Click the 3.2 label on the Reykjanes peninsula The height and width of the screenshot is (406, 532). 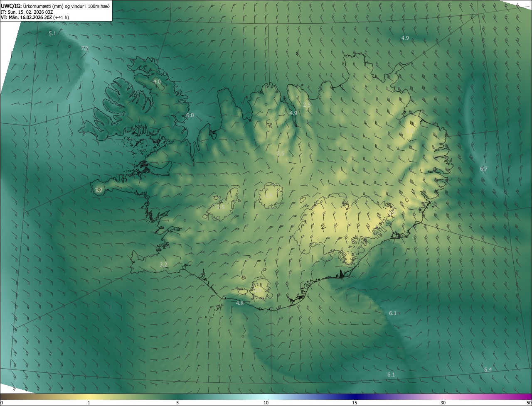163,264
